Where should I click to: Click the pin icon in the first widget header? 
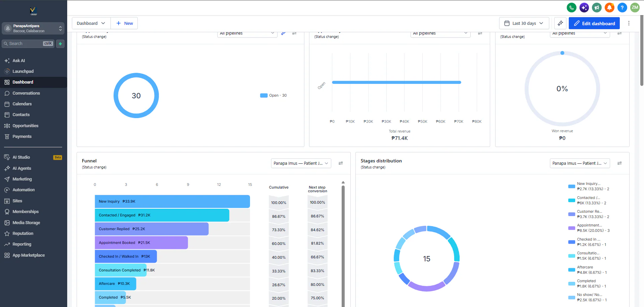tap(283, 33)
